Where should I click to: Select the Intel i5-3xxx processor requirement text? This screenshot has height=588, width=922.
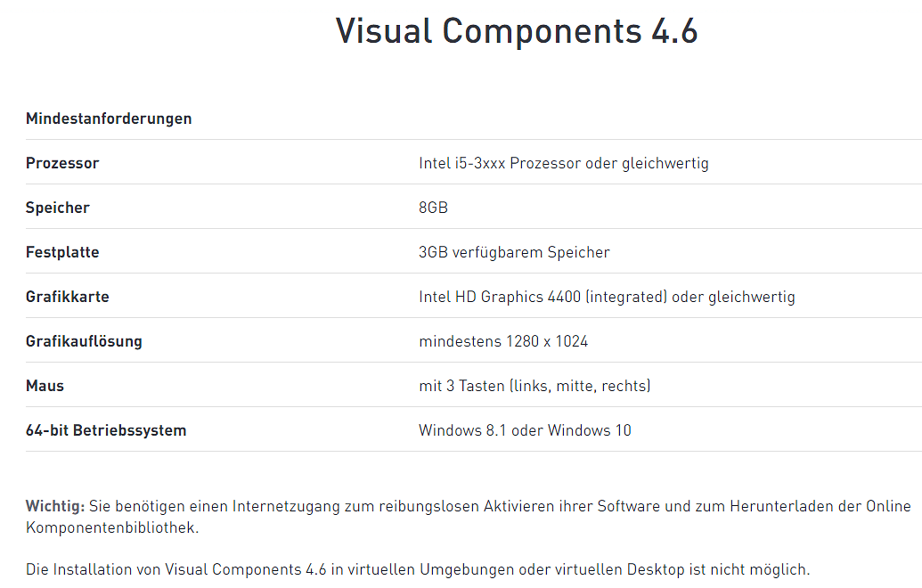tap(563, 163)
